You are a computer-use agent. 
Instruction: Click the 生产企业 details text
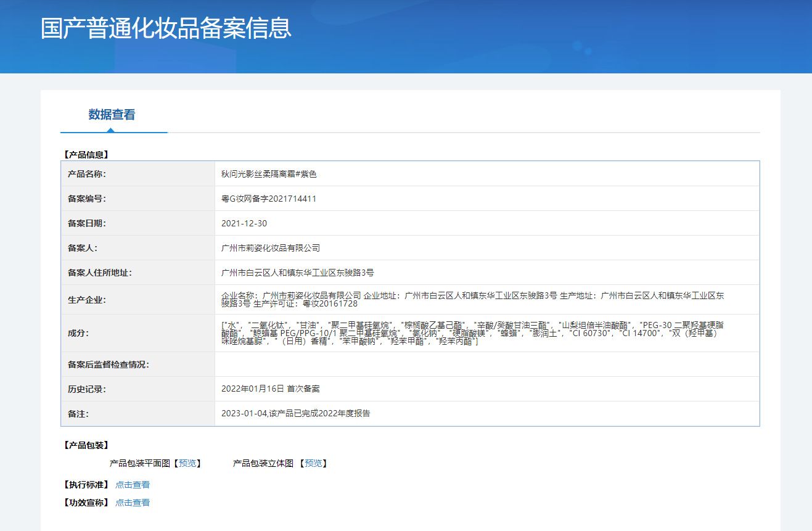pos(472,300)
